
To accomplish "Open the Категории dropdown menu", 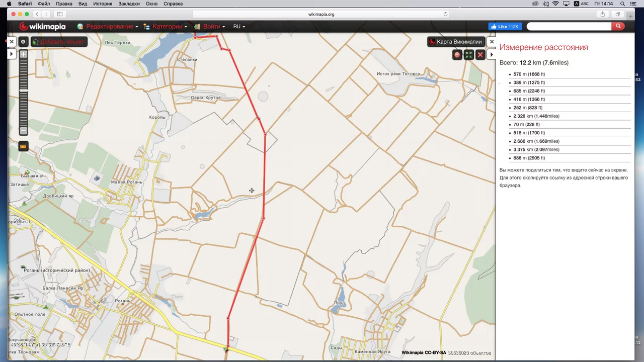I will tap(166, 27).
